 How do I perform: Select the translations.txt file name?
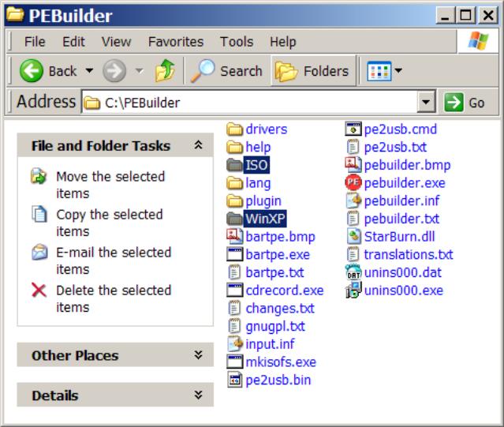(409, 255)
